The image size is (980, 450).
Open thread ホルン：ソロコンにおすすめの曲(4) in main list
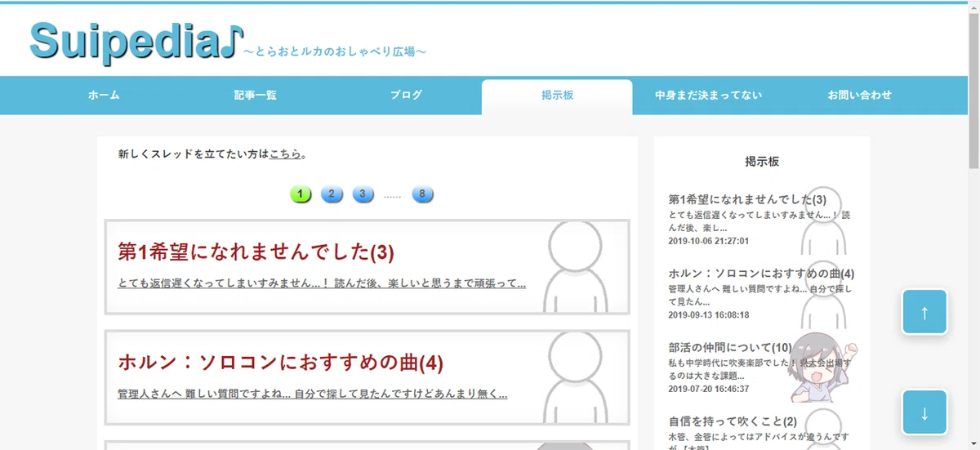click(280, 362)
